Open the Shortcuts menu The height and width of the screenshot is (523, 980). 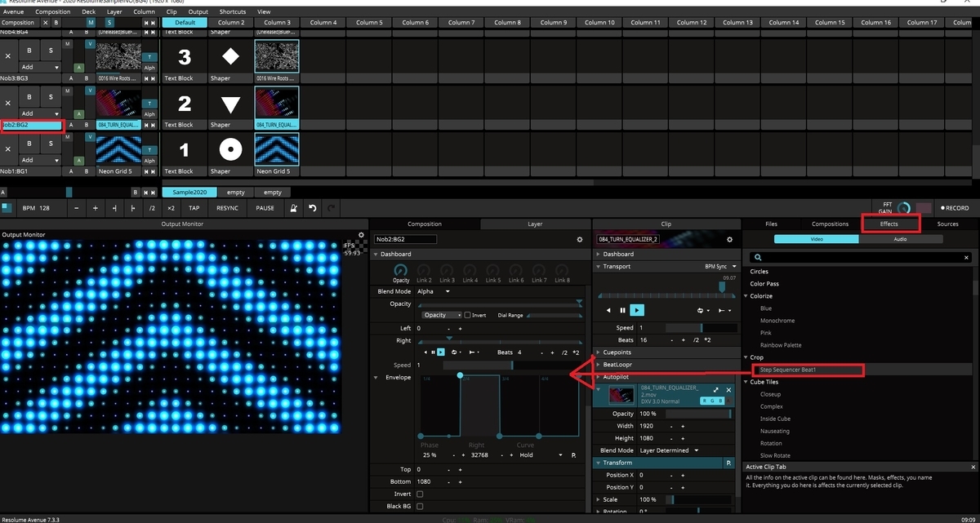point(233,12)
